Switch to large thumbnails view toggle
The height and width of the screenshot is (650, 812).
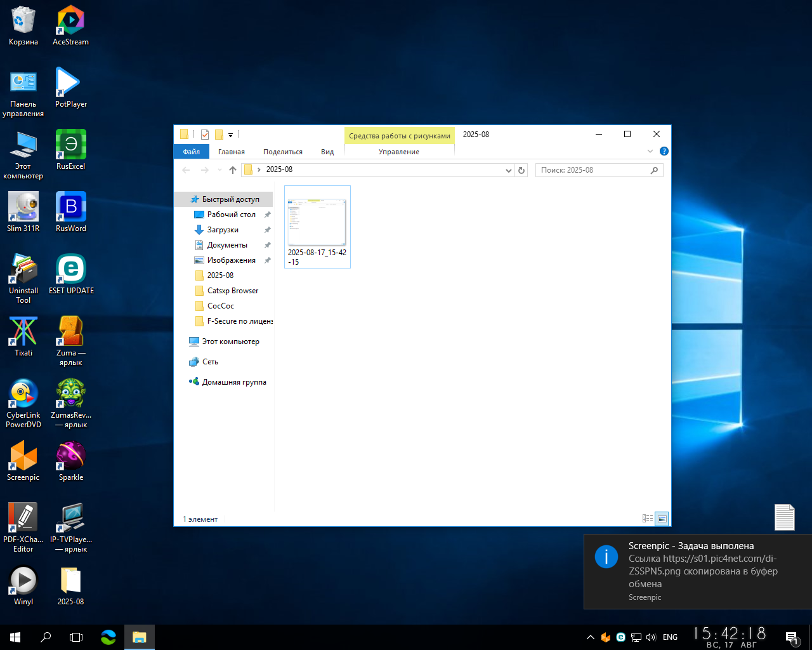(x=662, y=519)
